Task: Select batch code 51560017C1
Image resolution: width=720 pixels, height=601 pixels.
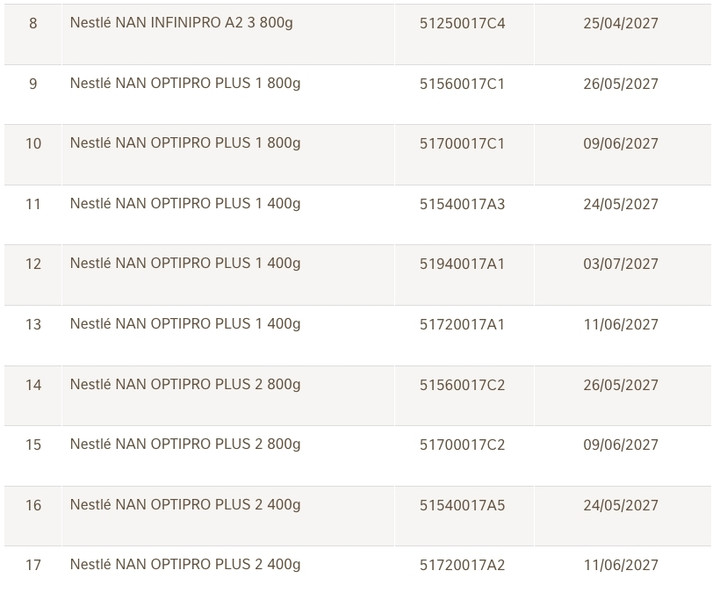Action: tap(462, 84)
